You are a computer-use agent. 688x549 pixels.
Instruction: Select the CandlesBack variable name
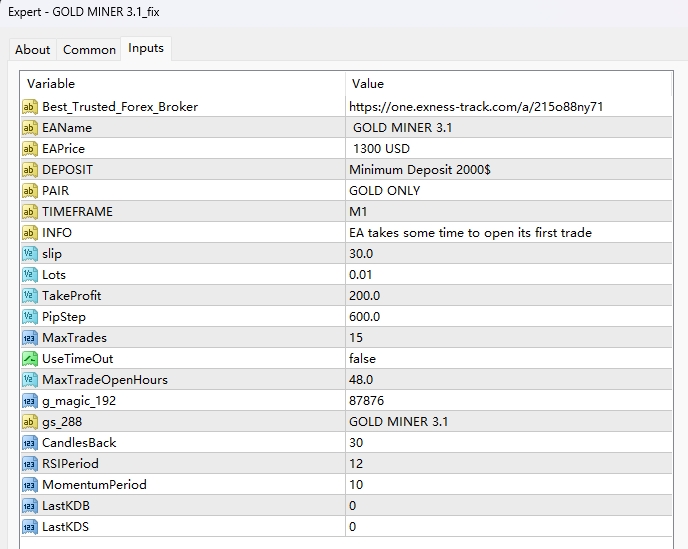79,443
